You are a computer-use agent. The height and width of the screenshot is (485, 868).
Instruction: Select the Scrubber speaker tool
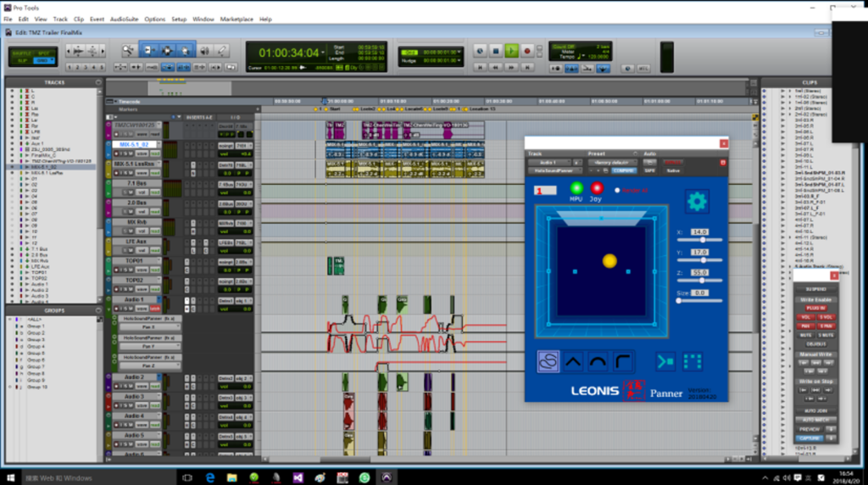coord(205,51)
